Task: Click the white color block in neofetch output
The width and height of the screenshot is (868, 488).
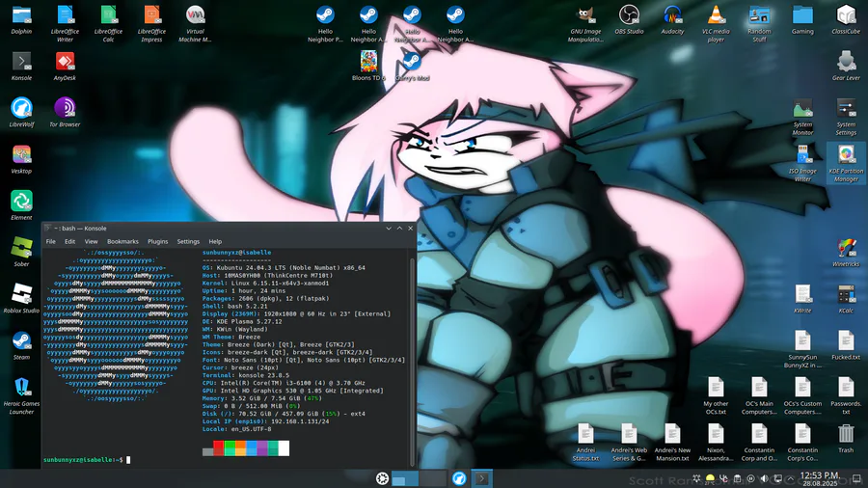Action: [x=284, y=448]
